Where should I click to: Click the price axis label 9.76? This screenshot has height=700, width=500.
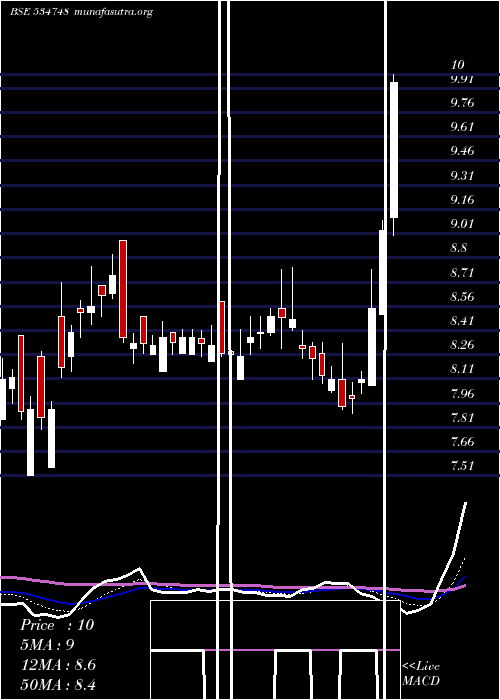[x=462, y=103]
